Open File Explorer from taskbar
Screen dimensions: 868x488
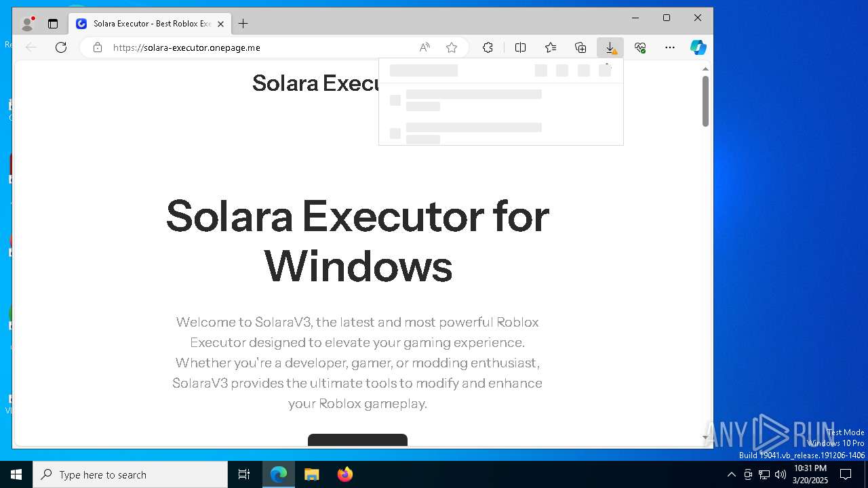pos(311,474)
